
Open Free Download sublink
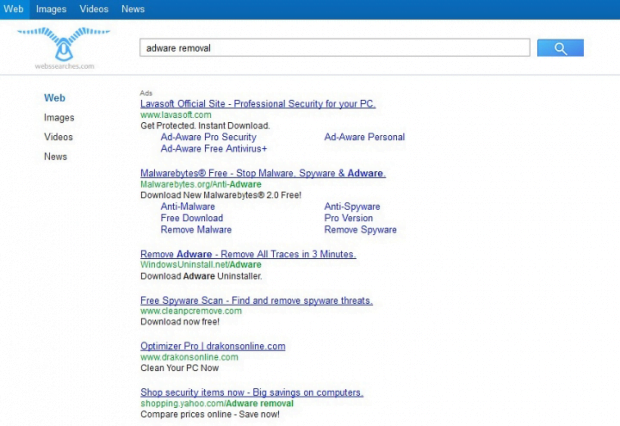click(192, 218)
